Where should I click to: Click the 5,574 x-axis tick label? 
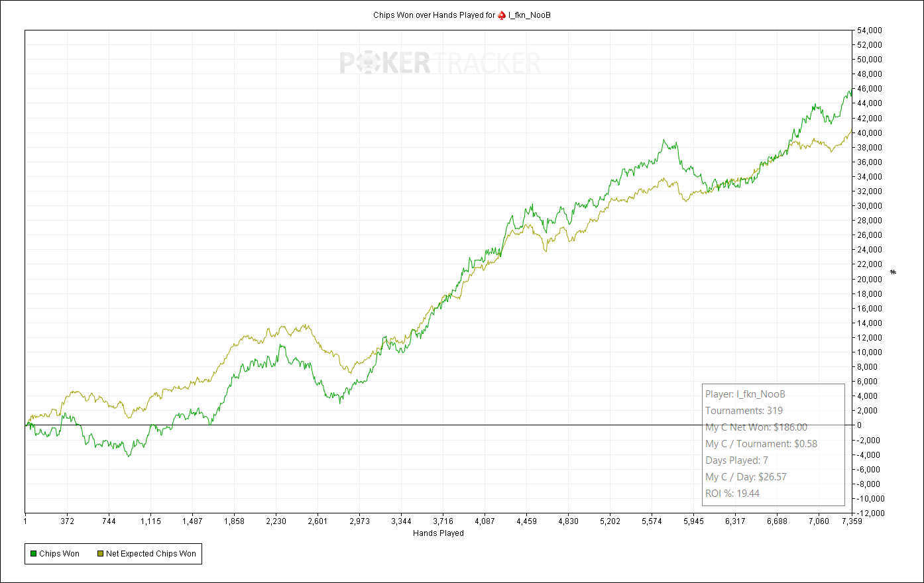pos(652,521)
